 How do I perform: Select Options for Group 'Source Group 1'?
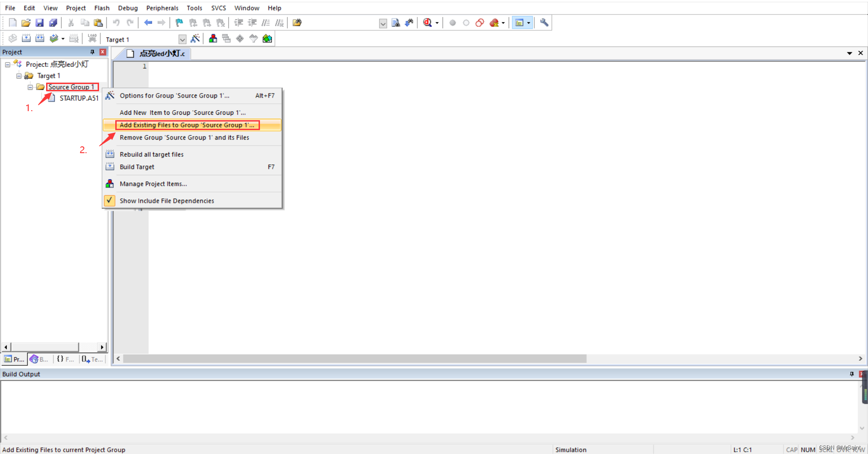tap(192, 96)
